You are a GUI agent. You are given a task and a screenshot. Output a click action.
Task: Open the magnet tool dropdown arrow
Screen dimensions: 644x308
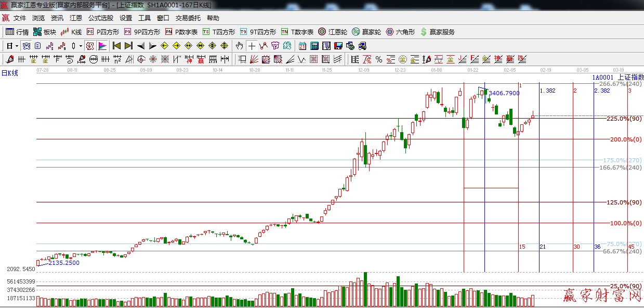tap(81, 46)
